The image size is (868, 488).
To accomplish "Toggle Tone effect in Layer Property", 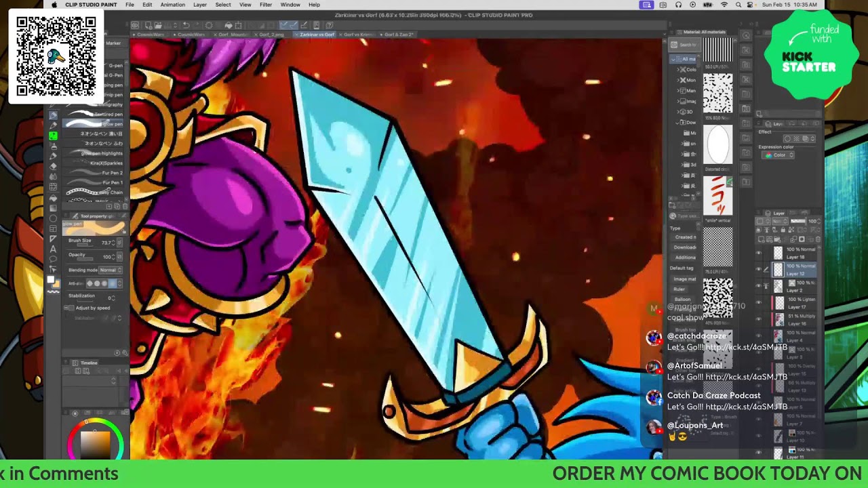I will pyautogui.click(x=796, y=139).
